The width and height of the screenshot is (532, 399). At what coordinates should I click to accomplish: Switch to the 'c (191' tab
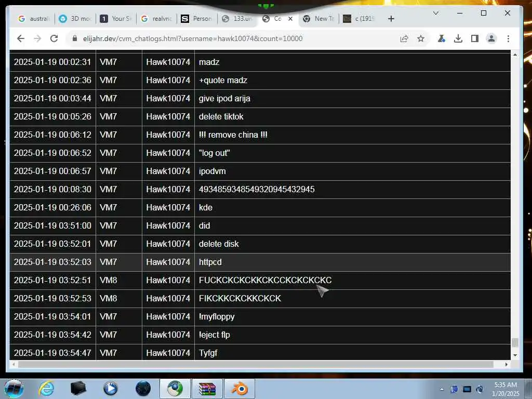(359, 19)
